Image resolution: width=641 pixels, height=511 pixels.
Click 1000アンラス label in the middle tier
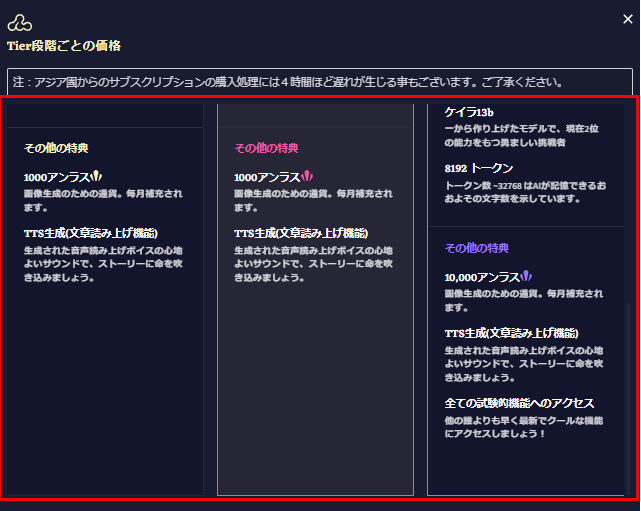(x=267, y=177)
